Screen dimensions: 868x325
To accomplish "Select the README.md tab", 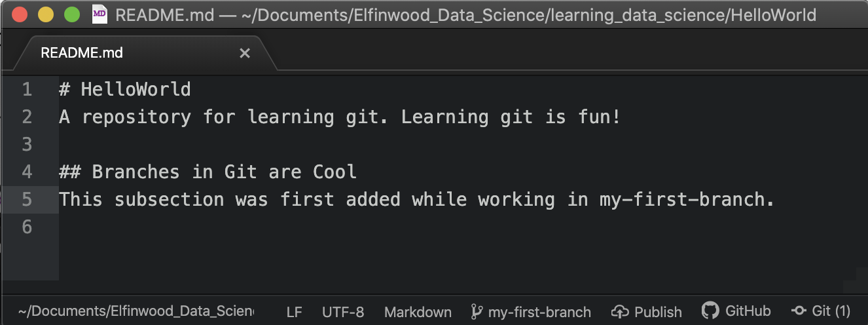I will (x=82, y=53).
